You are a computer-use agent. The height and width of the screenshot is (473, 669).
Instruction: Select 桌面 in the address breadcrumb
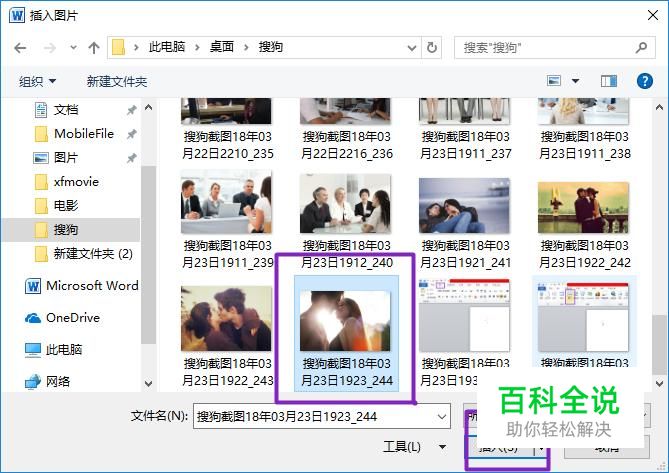click(222, 46)
